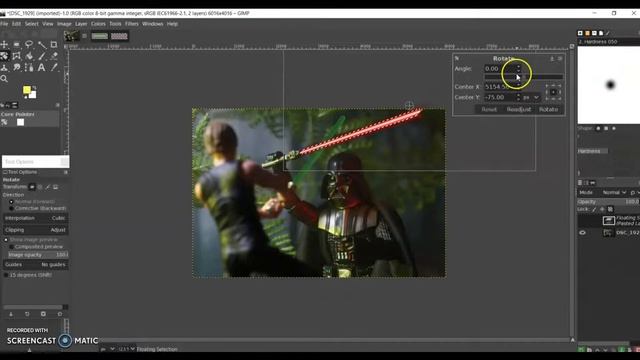Set transform target to layer
Screen dimensions: 640x360
point(32,187)
